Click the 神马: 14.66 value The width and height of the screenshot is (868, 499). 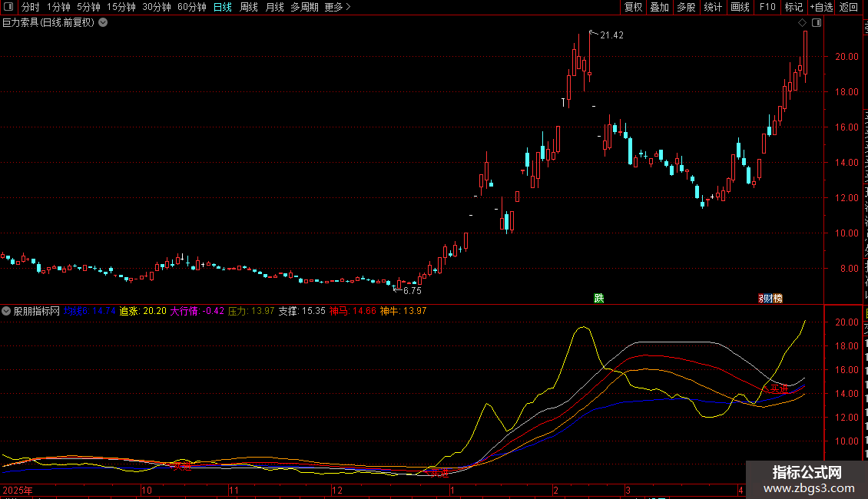pyautogui.click(x=353, y=311)
